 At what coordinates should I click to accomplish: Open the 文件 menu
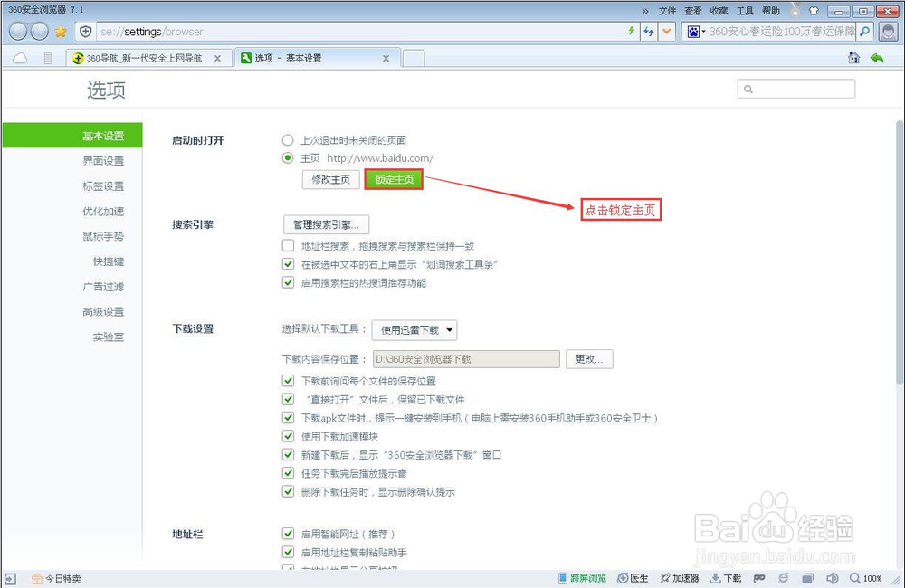[x=667, y=11]
